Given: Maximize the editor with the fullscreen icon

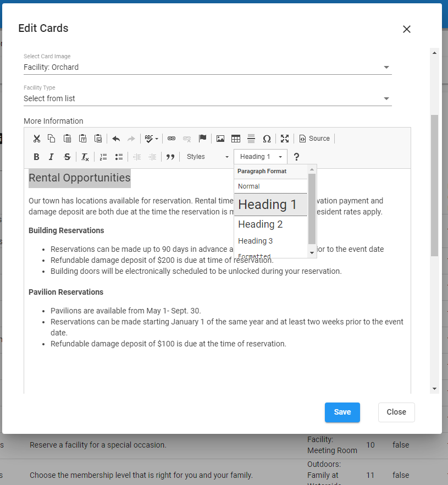Looking at the screenshot, I should (284, 139).
